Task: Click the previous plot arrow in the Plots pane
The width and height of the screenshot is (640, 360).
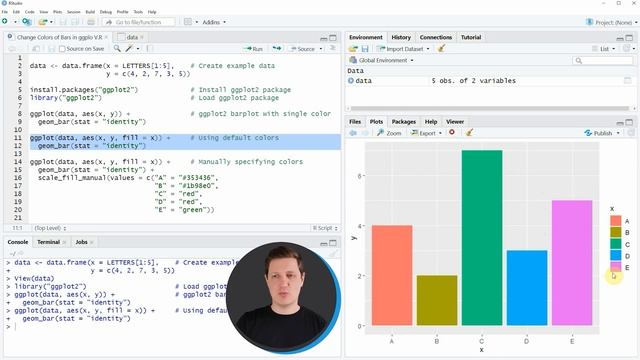Action: (x=353, y=133)
